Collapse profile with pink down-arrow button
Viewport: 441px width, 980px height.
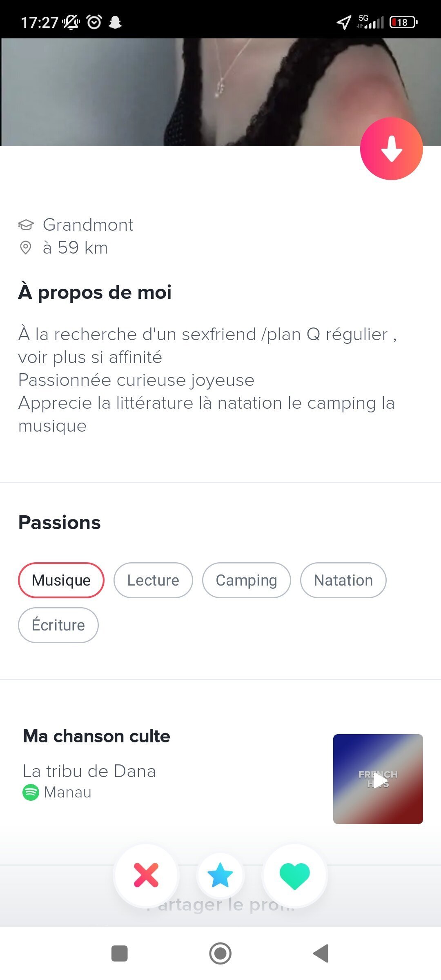(391, 149)
